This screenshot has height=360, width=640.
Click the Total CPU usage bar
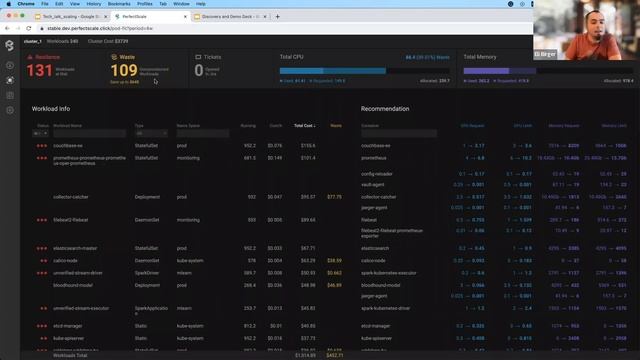[x=364, y=71]
